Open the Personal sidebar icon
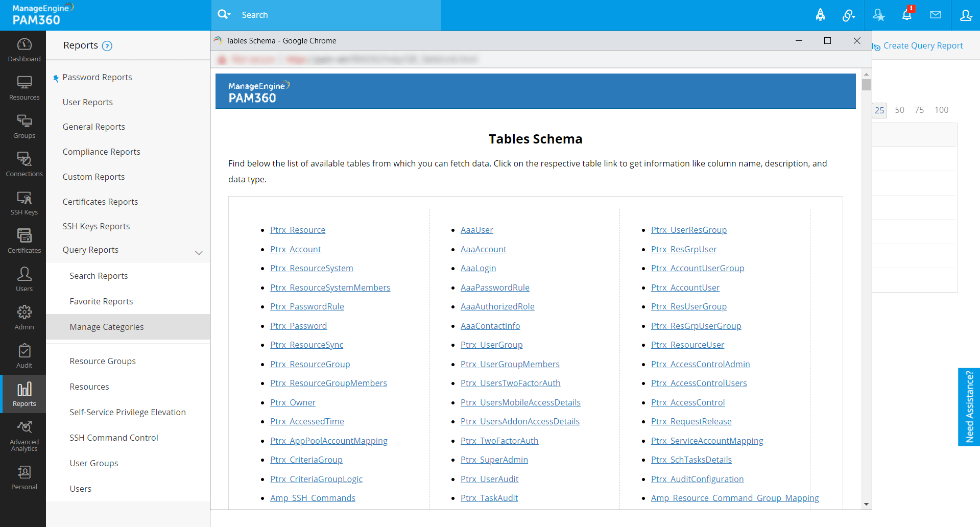The image size is (980, 527). pos(24,477)
